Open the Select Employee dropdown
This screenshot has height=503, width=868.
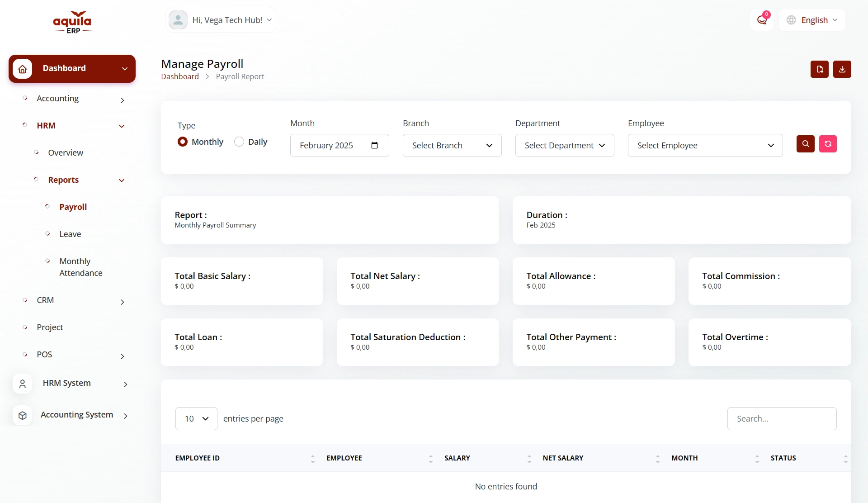705,145
